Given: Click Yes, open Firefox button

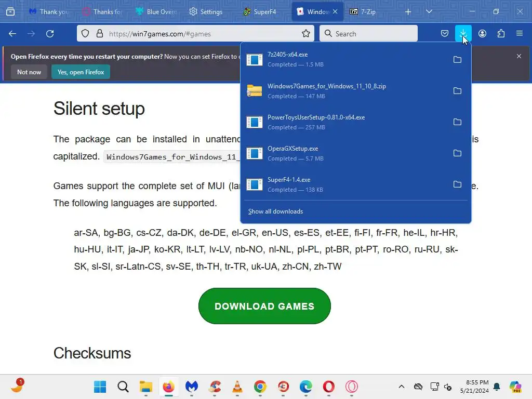Looking at the screenshot, I should tap(81, 72).
